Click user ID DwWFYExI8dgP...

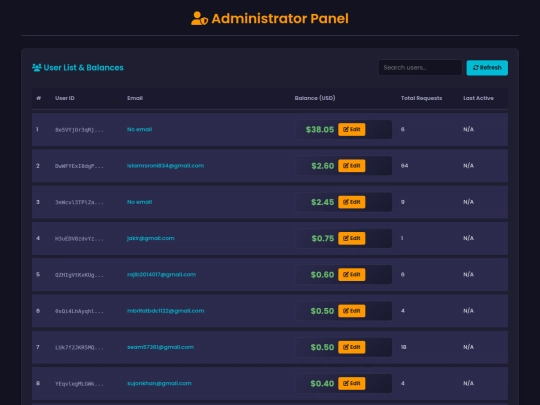click(79, 166)
